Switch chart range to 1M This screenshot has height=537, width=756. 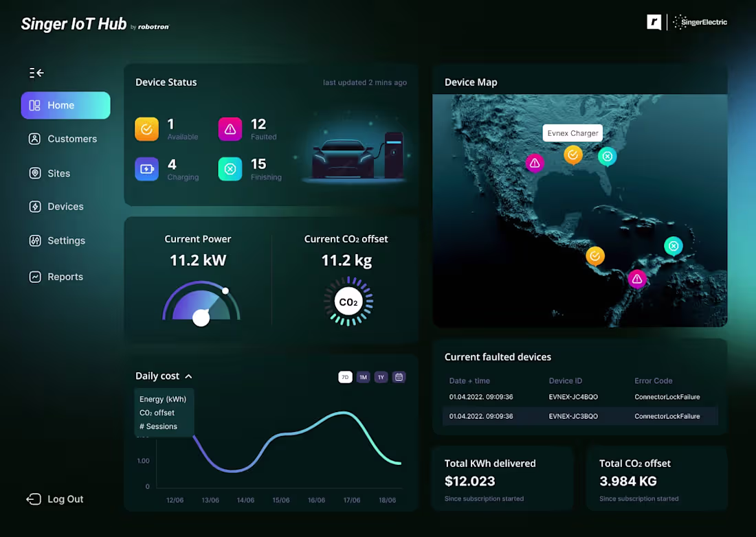(x=363, y=377)
